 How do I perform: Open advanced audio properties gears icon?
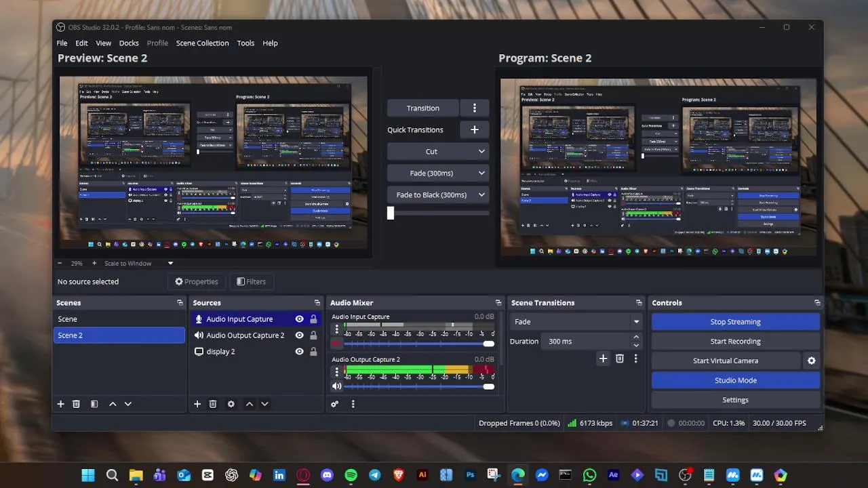334,404
